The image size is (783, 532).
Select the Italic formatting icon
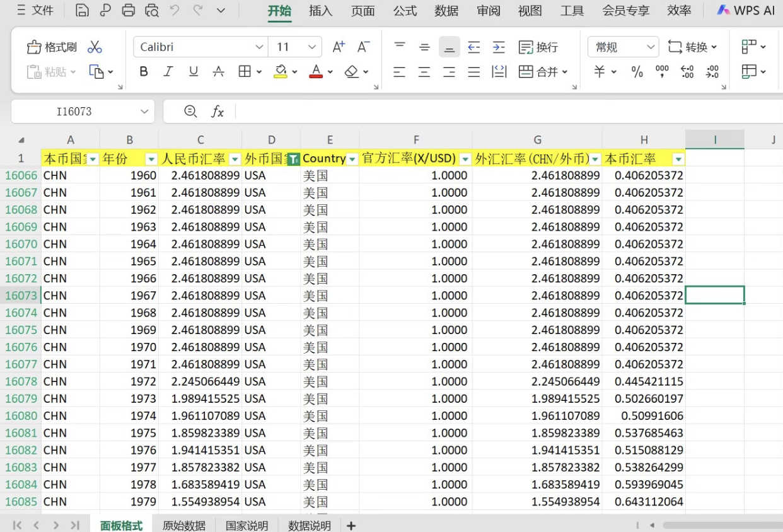(x=168, y=71)
